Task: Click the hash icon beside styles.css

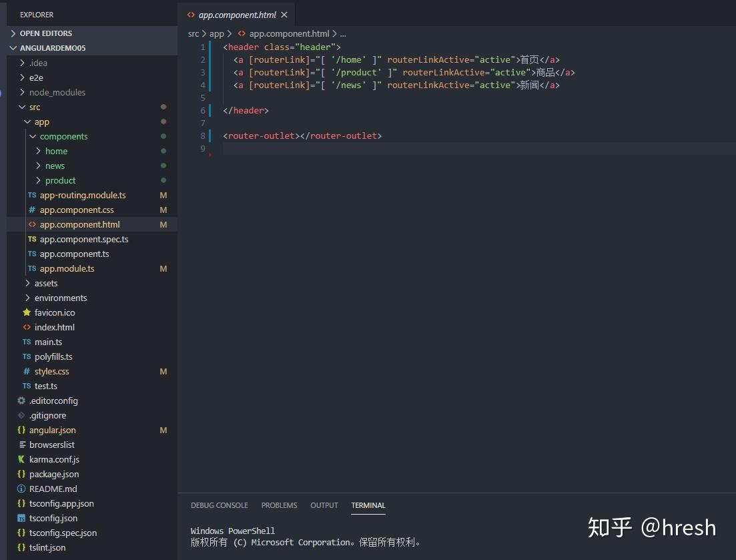Action: [x=27, y=371]
